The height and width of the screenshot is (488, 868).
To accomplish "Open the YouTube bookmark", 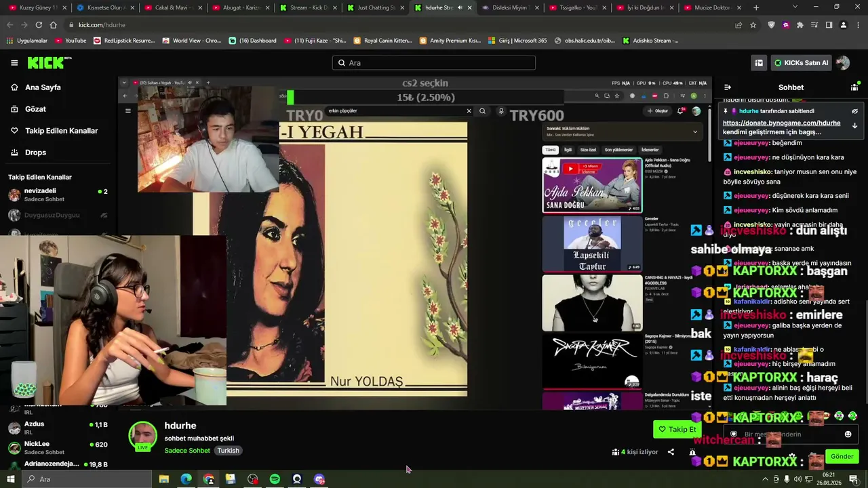I will (x=71, y=41).
